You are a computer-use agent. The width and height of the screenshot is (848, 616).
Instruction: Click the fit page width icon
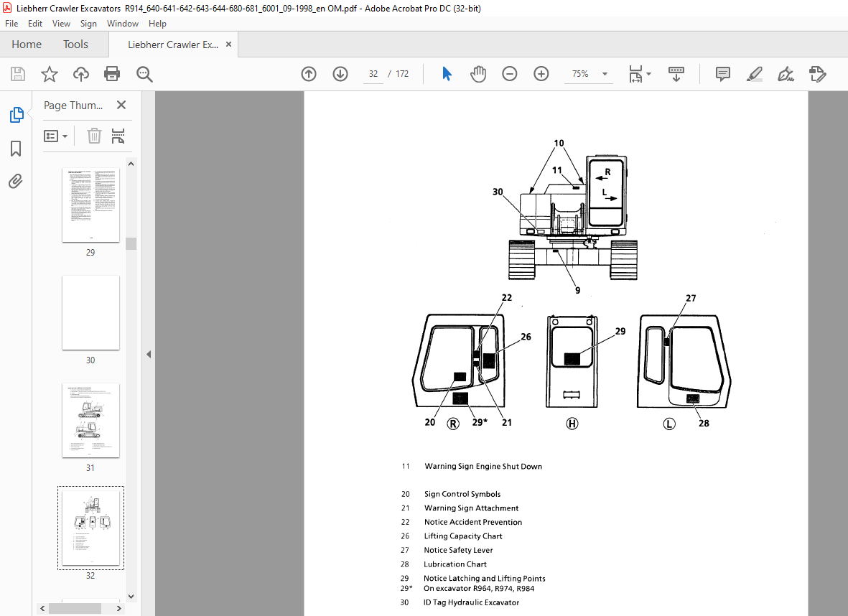(635, 74)
